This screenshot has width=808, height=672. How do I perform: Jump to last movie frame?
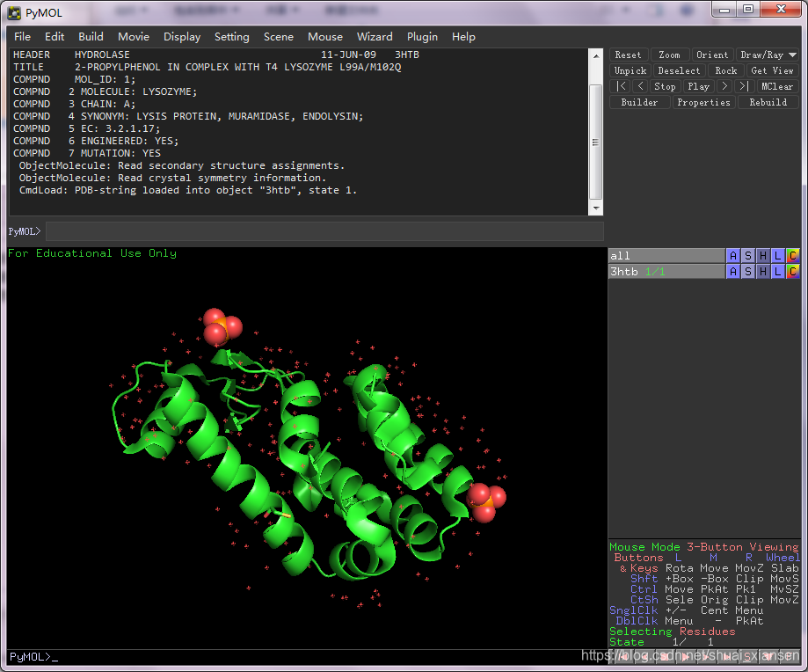744,86
